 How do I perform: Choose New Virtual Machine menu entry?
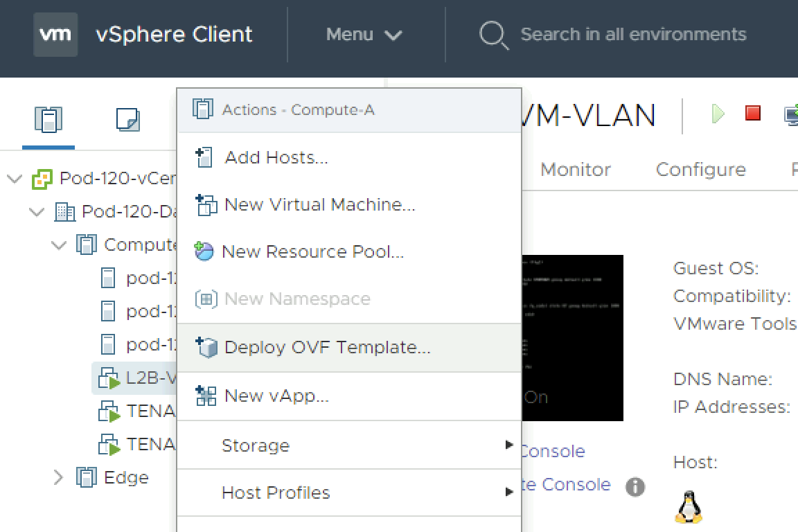pos(319,204)
